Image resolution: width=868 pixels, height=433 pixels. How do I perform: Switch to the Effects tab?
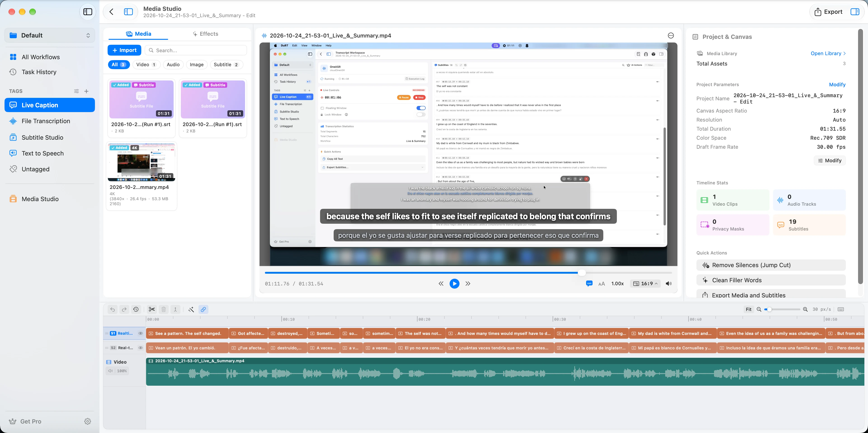205,34
